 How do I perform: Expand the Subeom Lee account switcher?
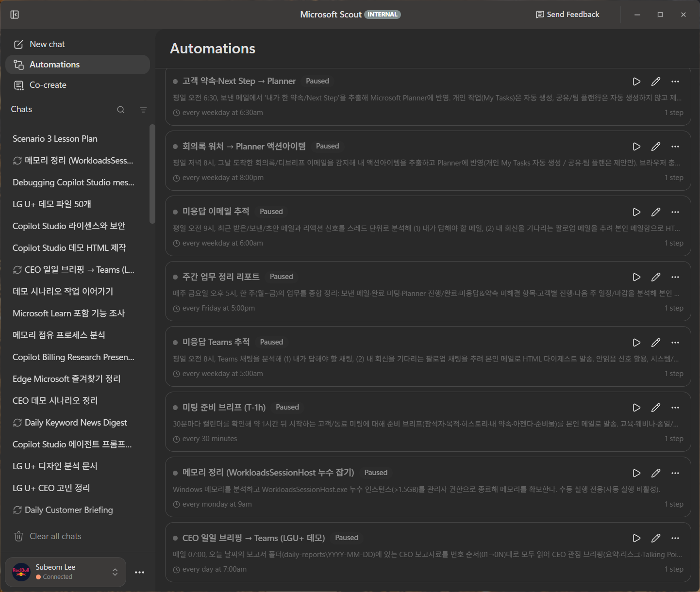pyautogui.click(x=115, y=572)
